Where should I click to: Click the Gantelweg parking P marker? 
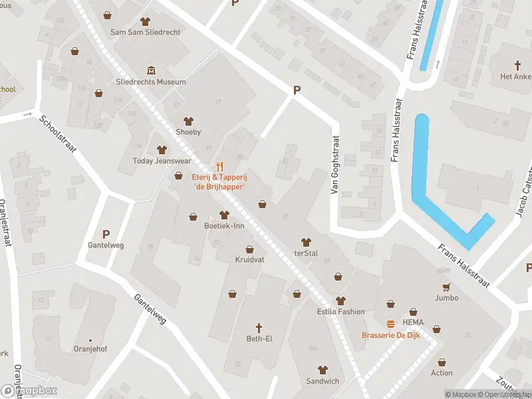point(106,234)
